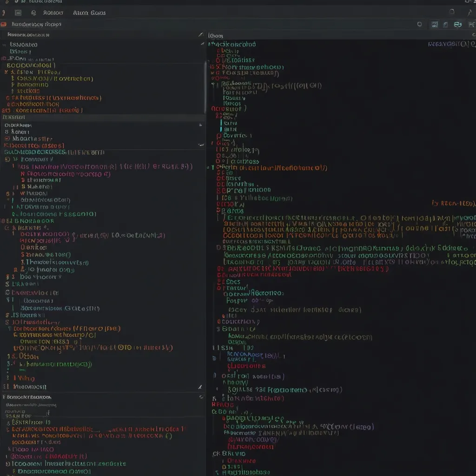The image size is (476, 476).
Task: Toggle the red dot beside the file tab
Action: point(4,24)
